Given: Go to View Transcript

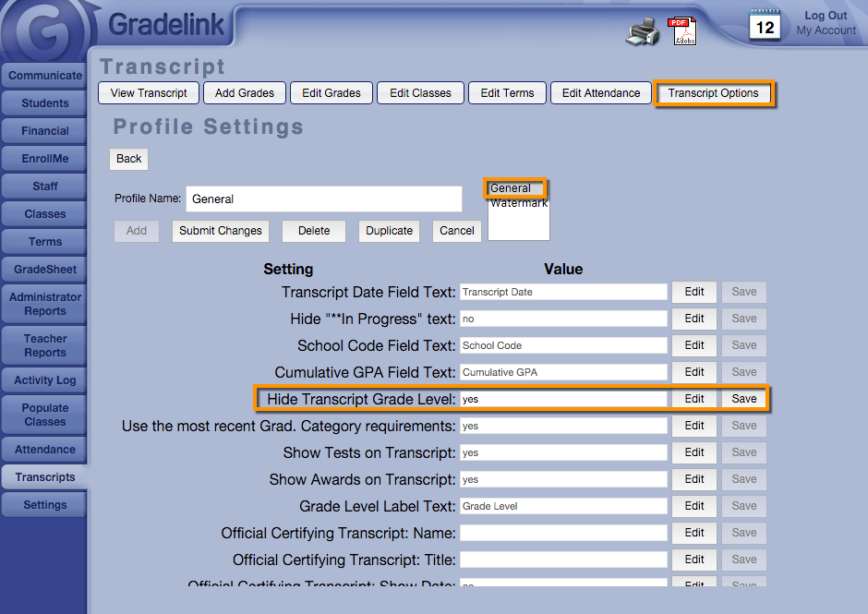Looking at the screenshot, I should pyautogui.click(x=149, y=93).
